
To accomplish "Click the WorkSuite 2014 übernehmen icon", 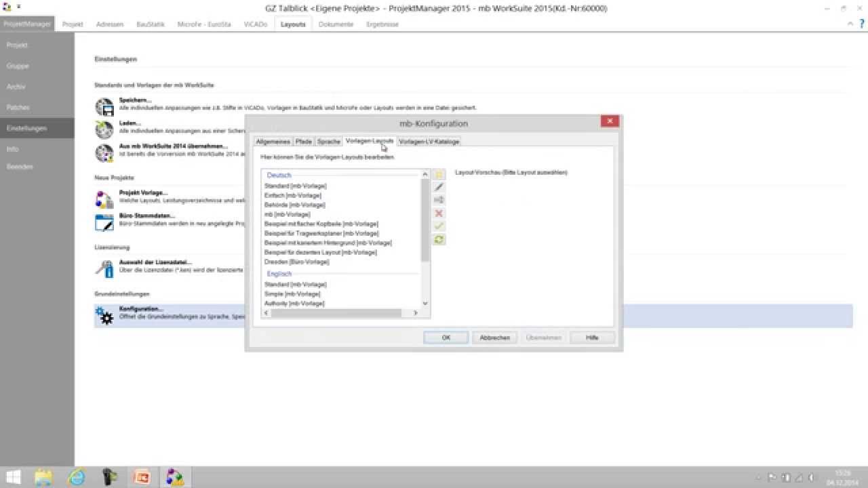I will click(104, 152).
